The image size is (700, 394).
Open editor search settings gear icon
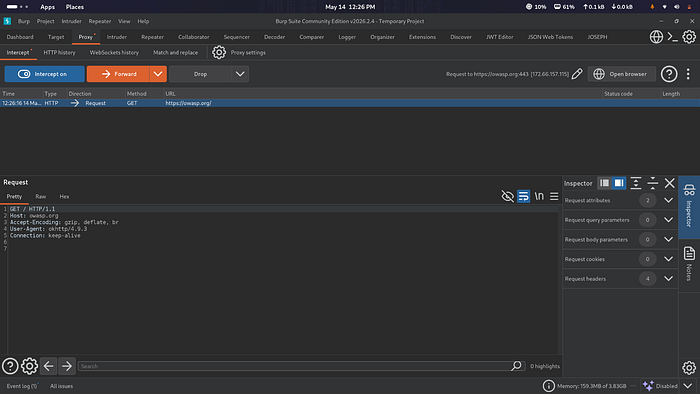(x=29, y=366)
